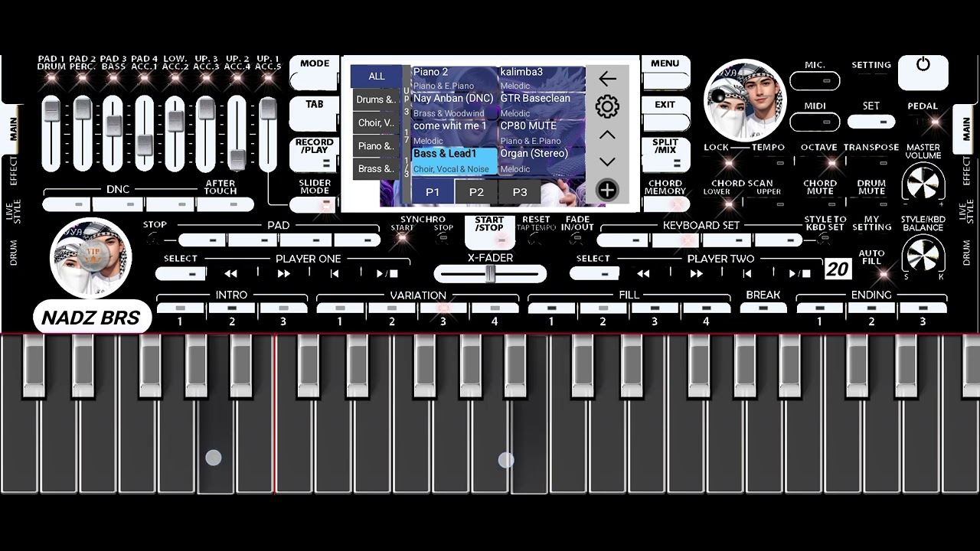Toggle Synchro Stop
Image resolution: width=980 pixels, height=551 pixels.
click(443, 238)
